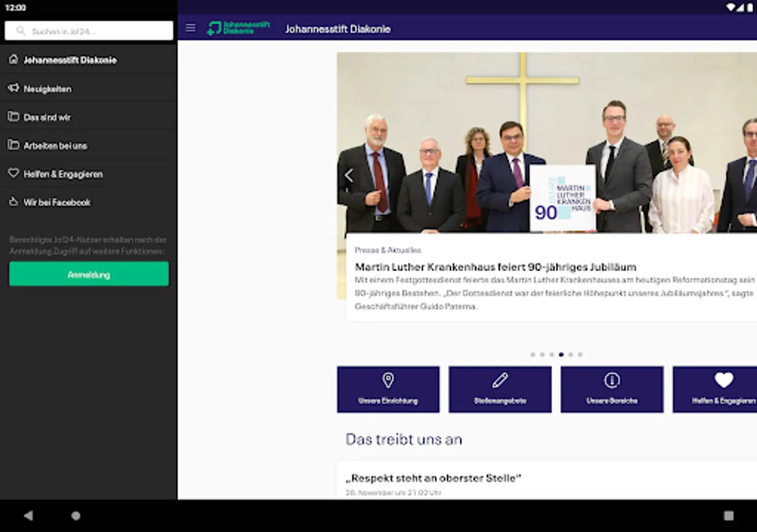Click the Johannesstift Diakonie logo
This screenshot has height=532, width=757.
238,28
